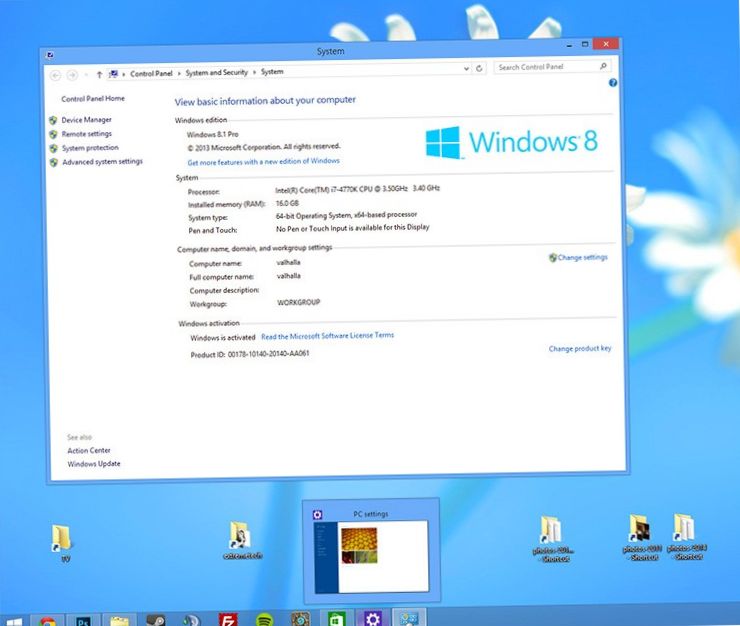Open File Explorer from the taskbar
The image size is (740, 626).
pyautogui.click(x=119, y=621)
